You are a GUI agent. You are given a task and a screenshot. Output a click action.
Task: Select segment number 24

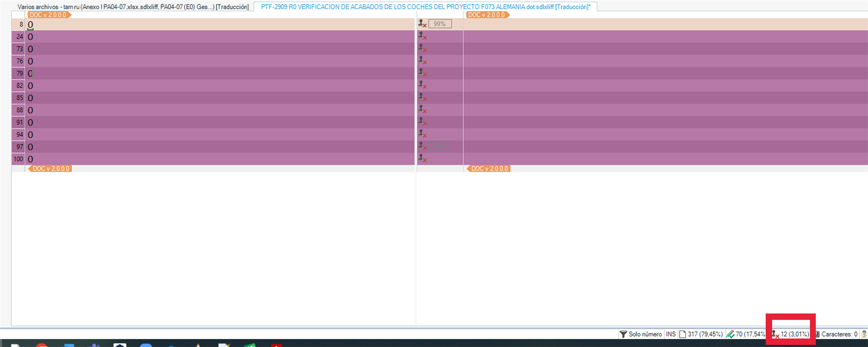point(19,37)
